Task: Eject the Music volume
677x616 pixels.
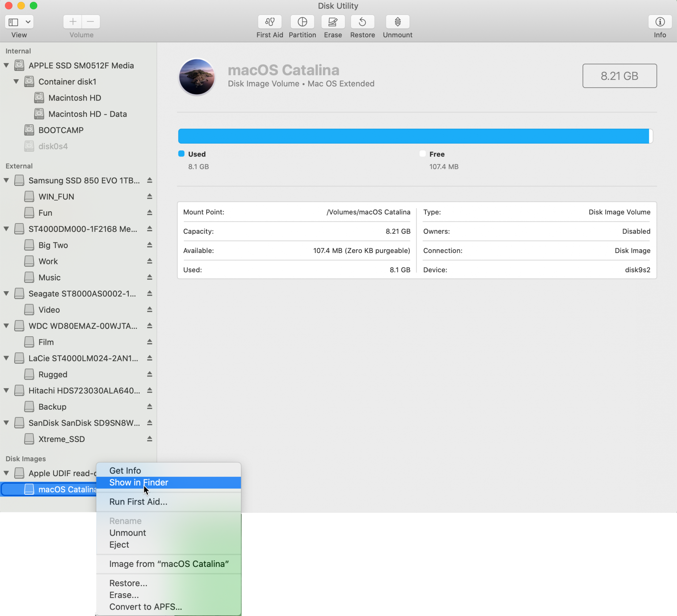Action: pyautogui.click(x=149, y=277)
